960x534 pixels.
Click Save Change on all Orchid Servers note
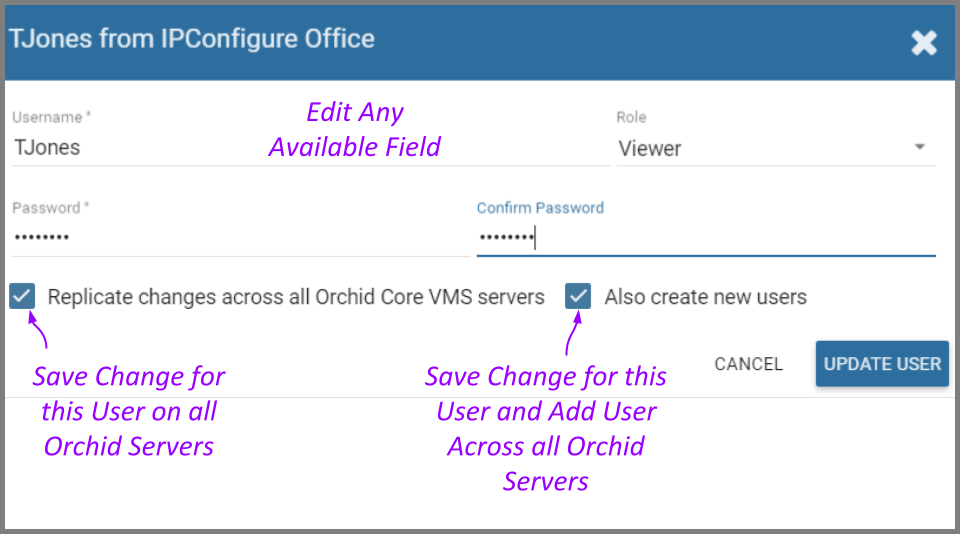pyautogui.click(x=128, y=411)
